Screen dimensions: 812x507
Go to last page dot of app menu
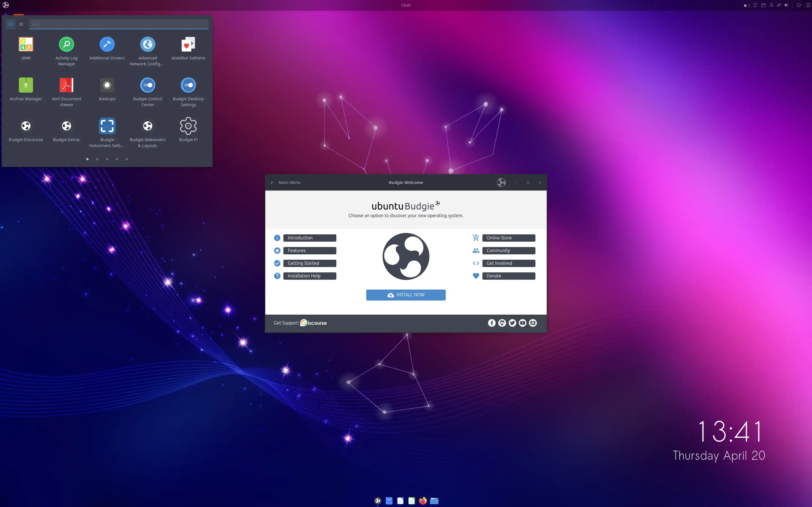pyautogui.click(x=127, y=159)
